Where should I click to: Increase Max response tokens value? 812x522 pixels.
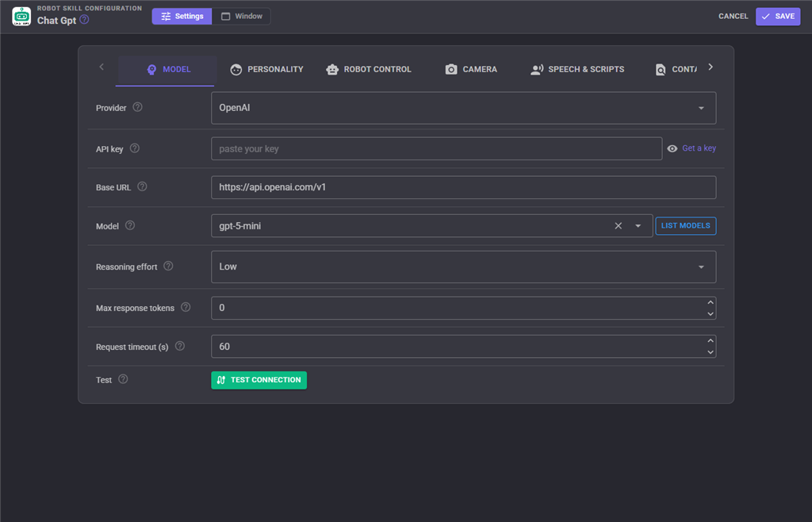click(710, 302)
